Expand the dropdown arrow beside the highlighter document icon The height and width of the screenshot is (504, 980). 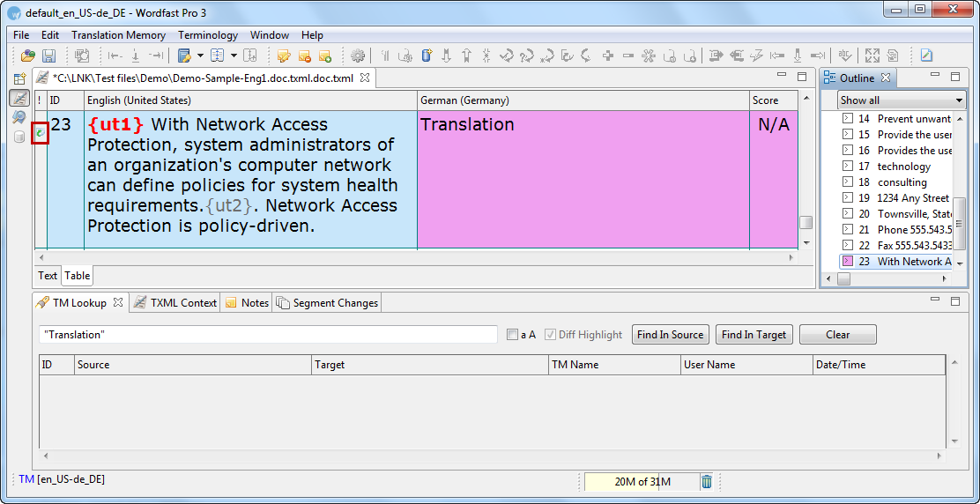click(x=200, y=56)
